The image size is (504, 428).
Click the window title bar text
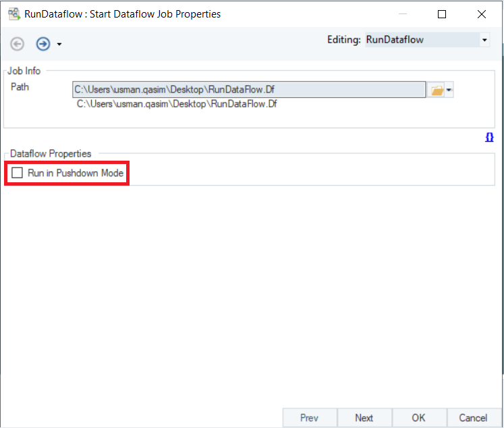[x=122, y=14]
